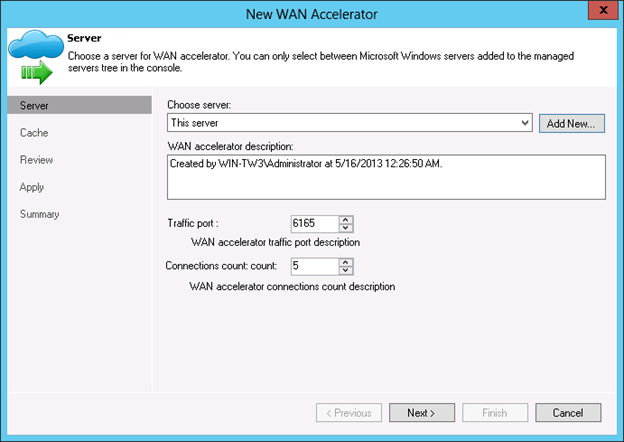Screen dimensions: 624x442
Task: Click the Traffic port value field
Action: [x=315, y=223]
